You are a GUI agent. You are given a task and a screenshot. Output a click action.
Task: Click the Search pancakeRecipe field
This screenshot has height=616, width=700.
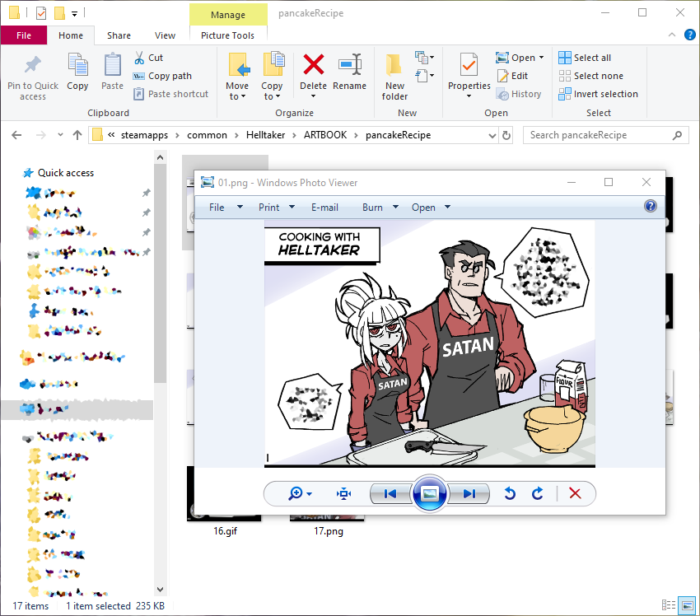tap(605, 135)
